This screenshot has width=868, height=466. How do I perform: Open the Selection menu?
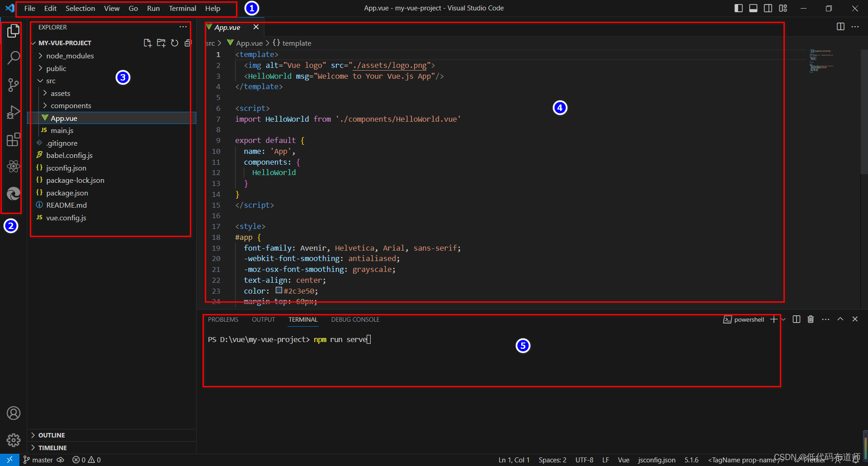pyautogui.click(x=80, y=8)
